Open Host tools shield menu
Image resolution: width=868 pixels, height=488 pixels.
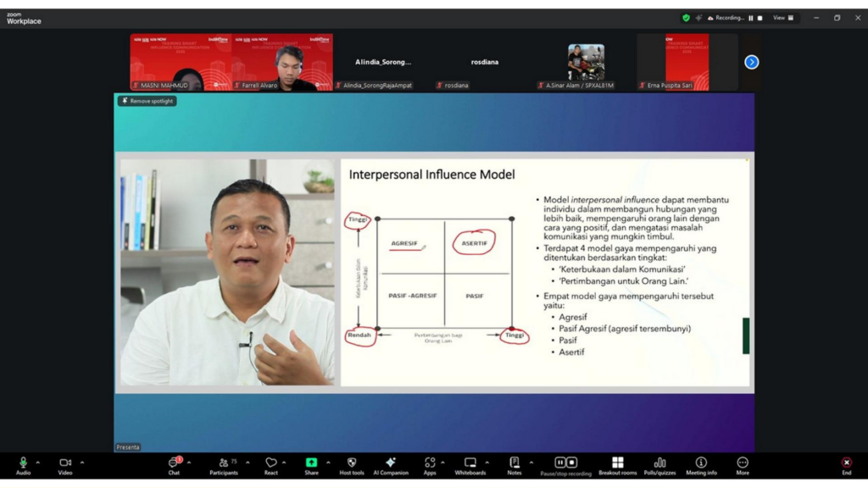(352, 466)
